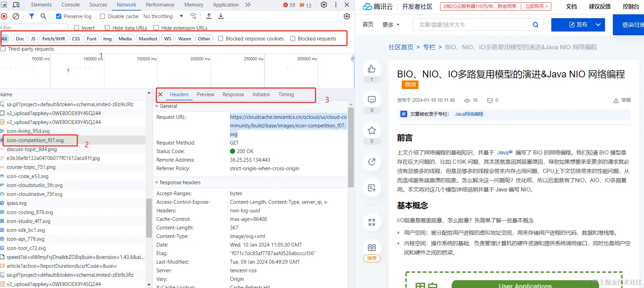This screenshot has height=288, width=644.
Task: Close the request details pane
Action: coord(160,95)
